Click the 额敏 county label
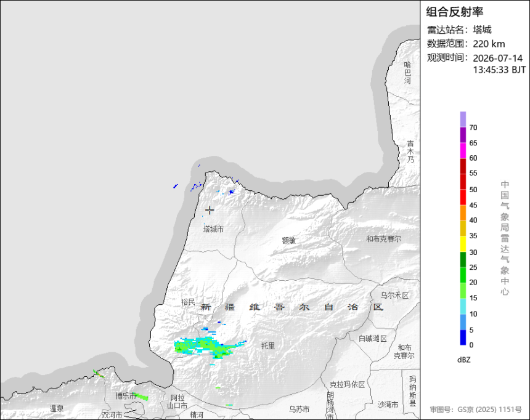Image resolution: width=530 pixels, height=420 pixels. click(289, 240)
